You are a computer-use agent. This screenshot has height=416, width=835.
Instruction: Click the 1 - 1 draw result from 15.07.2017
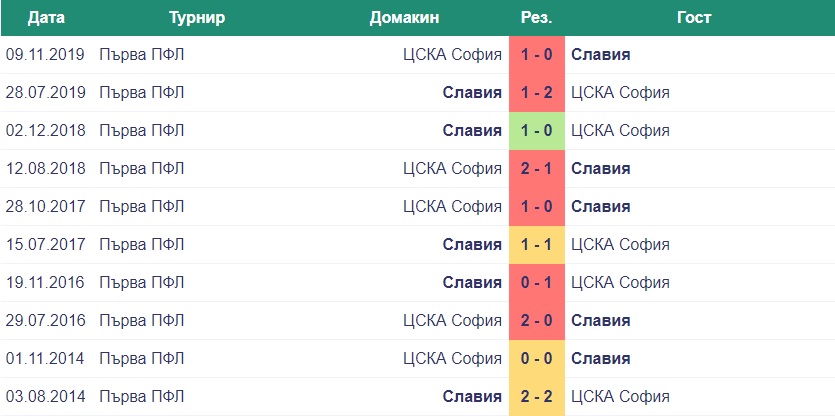tap(537, 245)
